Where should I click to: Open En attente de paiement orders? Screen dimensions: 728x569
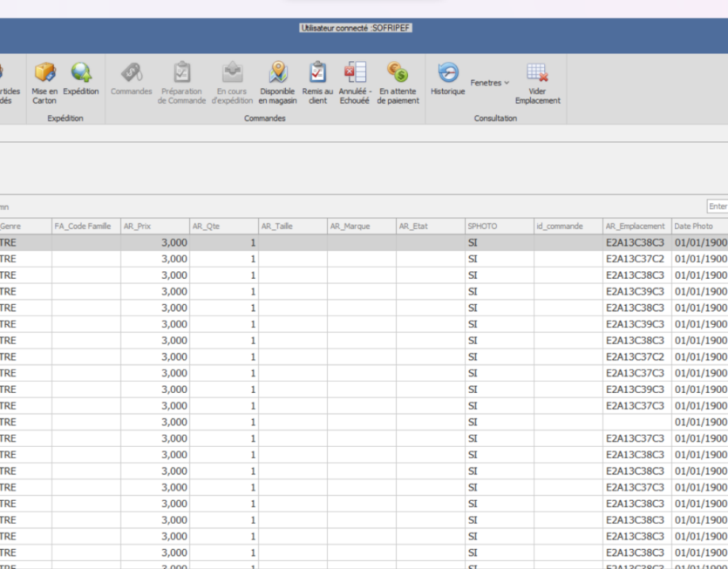(x=398, y=73)
